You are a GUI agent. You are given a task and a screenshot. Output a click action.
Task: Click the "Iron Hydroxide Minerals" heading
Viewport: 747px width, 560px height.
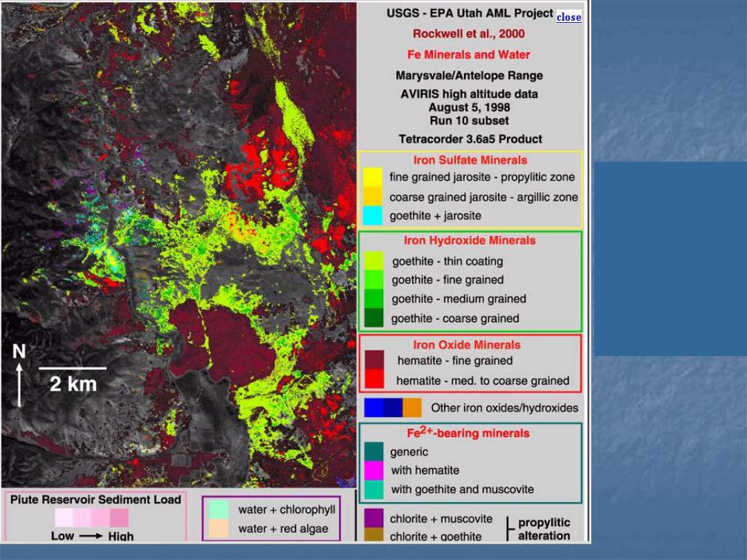(x=470, y=241)
